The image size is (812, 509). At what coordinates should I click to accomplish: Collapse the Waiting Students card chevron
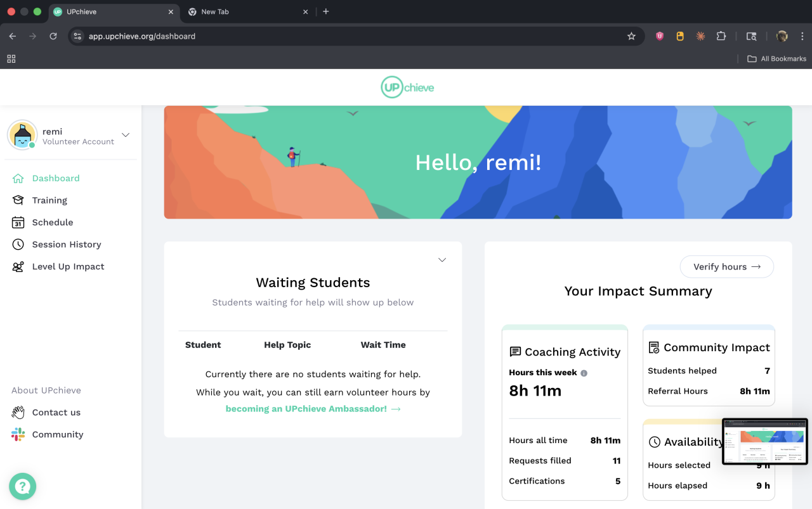(x=442, y=260)
